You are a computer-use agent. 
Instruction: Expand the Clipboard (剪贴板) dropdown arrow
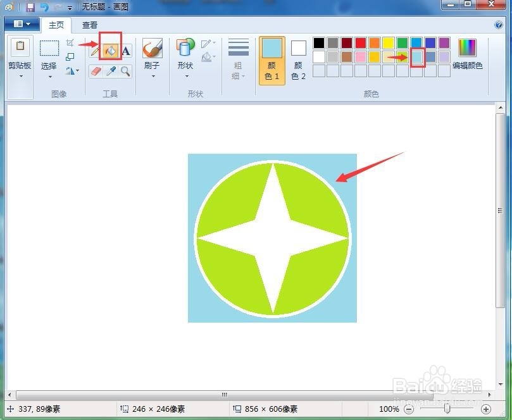[x=21, y=77]
